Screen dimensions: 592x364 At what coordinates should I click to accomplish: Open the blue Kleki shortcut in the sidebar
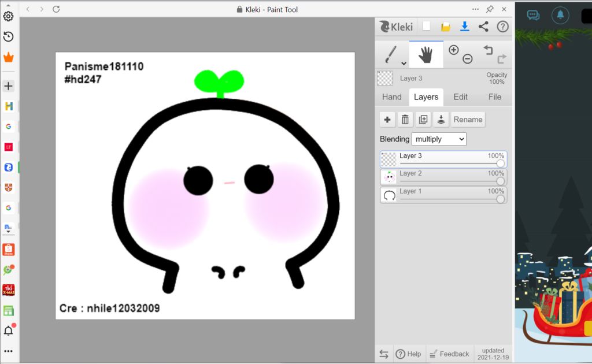point(8,167)
